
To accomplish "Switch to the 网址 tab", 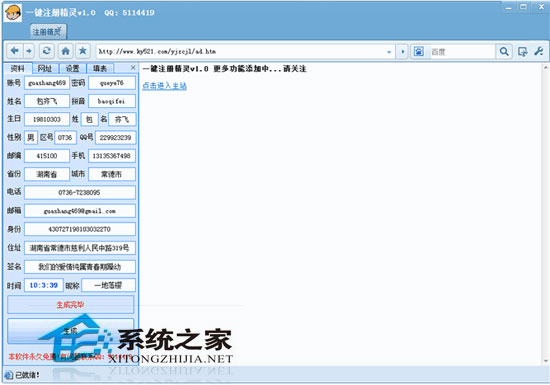I will click(x=45, y=68).
